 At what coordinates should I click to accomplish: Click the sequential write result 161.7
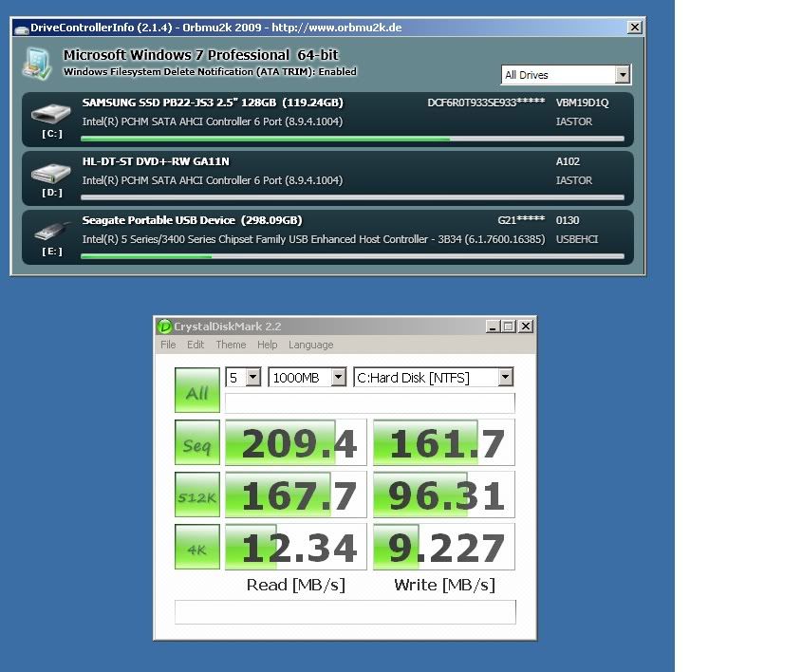[x=444, y=443]
